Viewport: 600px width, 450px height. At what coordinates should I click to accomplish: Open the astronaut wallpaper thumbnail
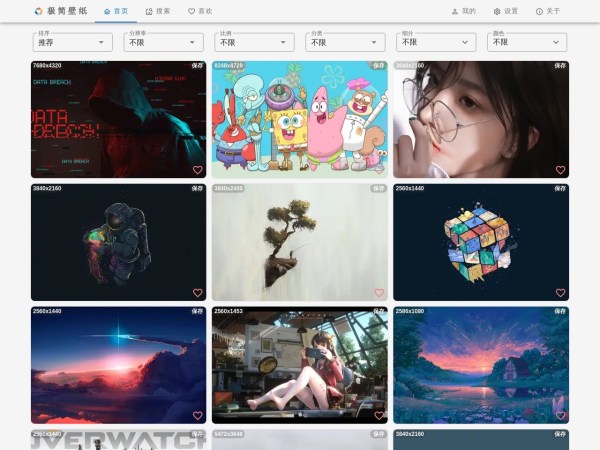[x=119, y=242]
